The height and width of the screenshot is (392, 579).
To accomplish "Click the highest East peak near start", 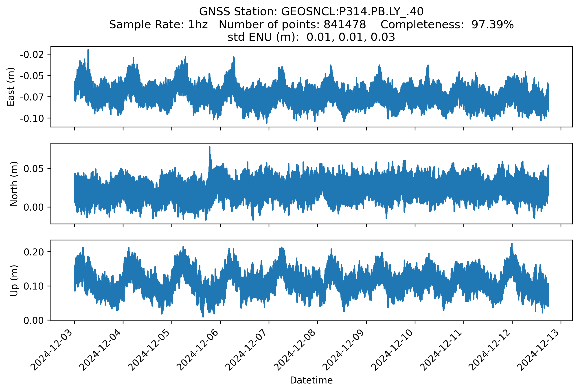I will [x=88, y=52].
